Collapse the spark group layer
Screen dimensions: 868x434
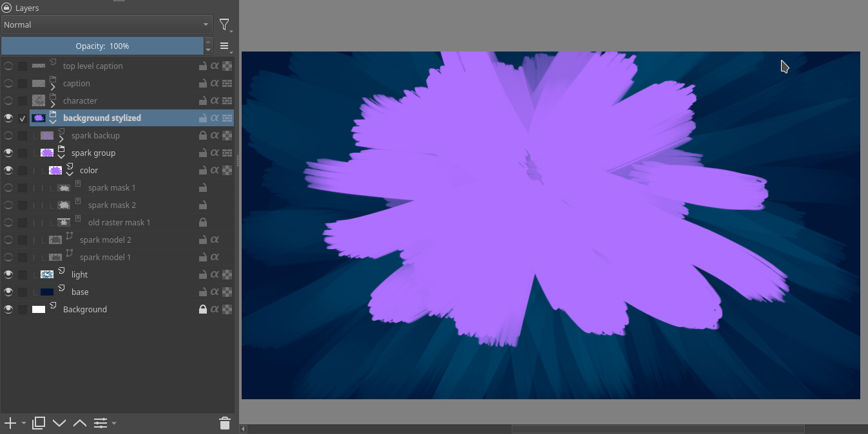(x=61, y=156)
